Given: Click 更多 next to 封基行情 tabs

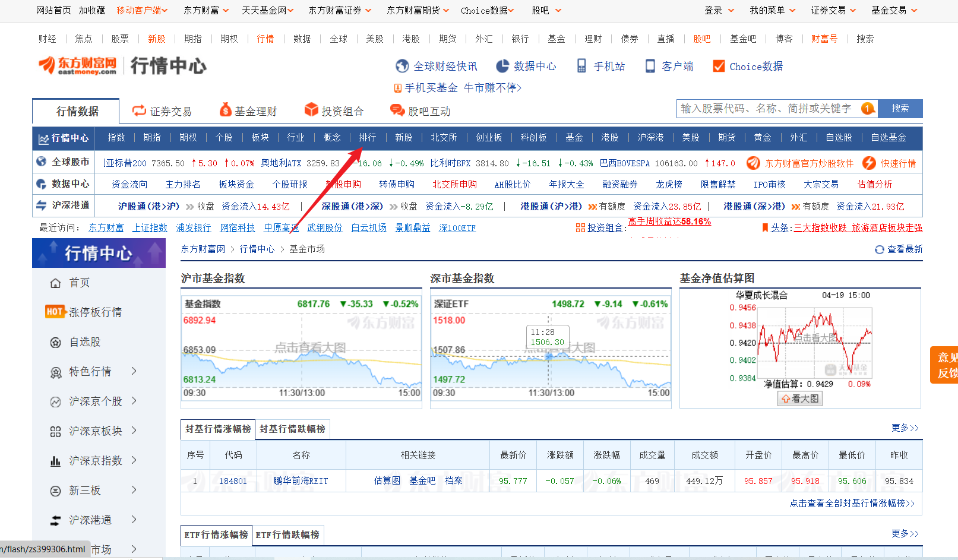Looking at the screenshot, I should click(x=905, y=428).
